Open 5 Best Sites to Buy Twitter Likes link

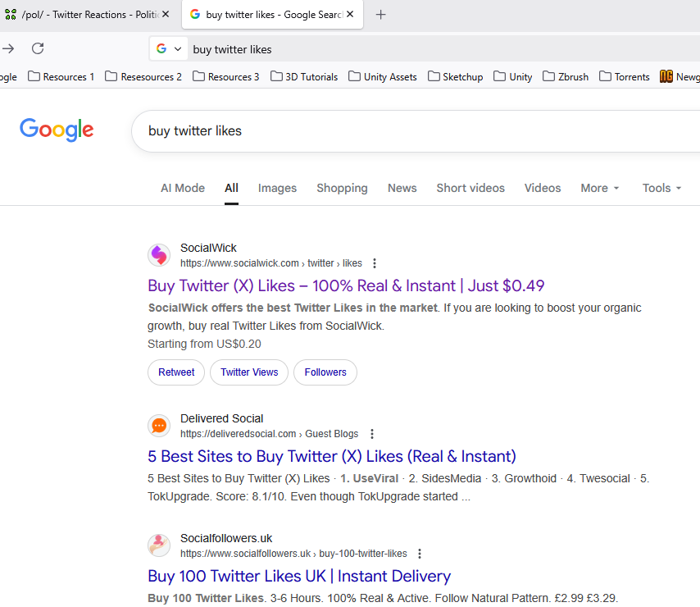click(332, 456)
